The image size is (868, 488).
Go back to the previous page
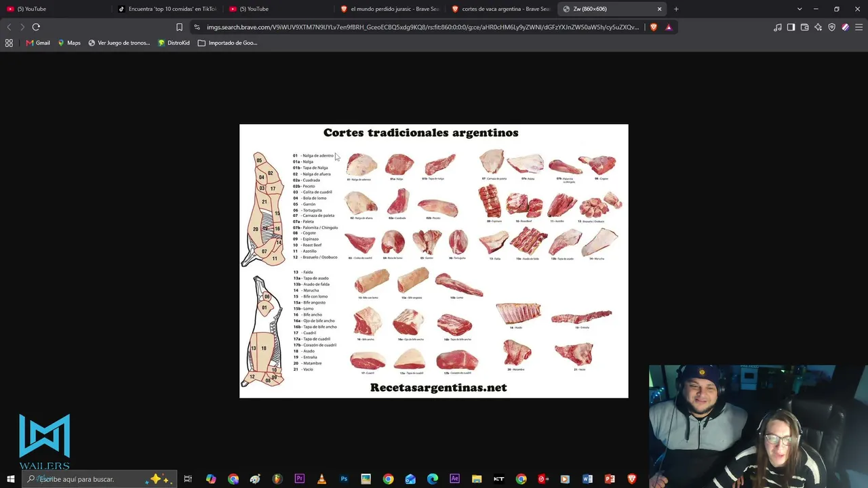(9, 27)
